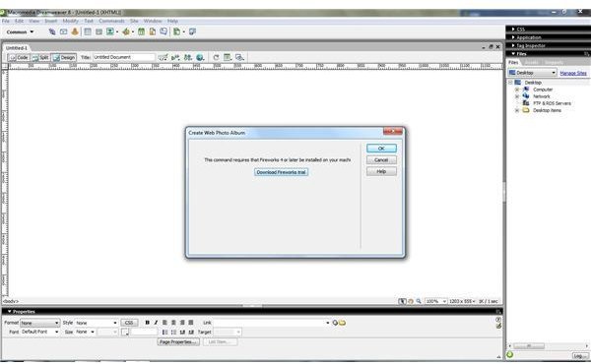Click the Tag Chooser icon
Screen dimensions: 591x364
coord(193,32)
